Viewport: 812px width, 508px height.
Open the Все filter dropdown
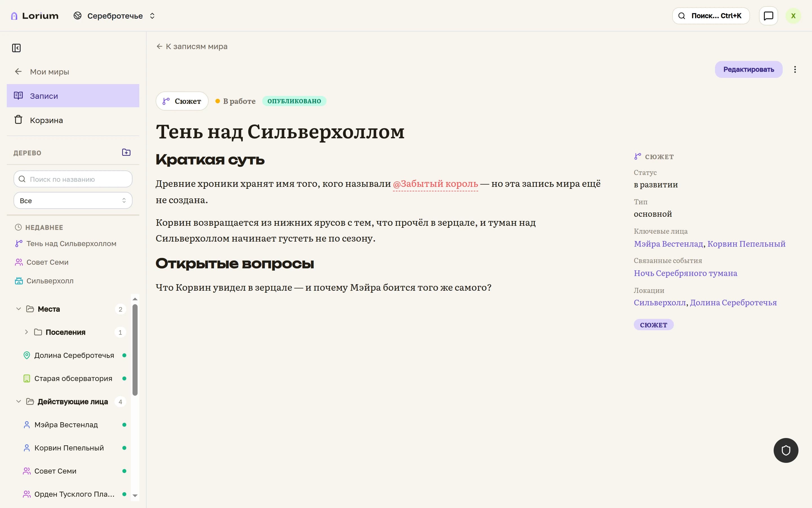pos(73,201)
